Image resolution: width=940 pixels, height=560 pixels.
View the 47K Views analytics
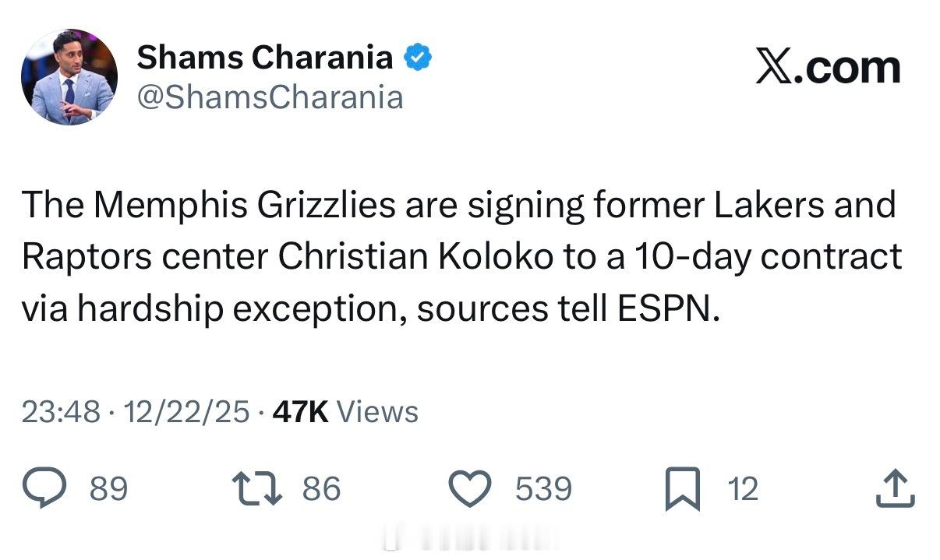click(345, 412)
